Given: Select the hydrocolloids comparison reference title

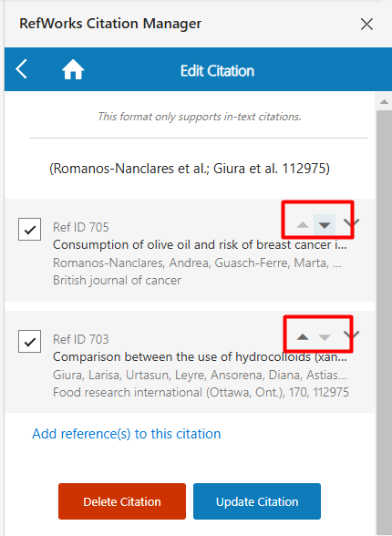Looking at the screenshot, I should coord(200,357).
